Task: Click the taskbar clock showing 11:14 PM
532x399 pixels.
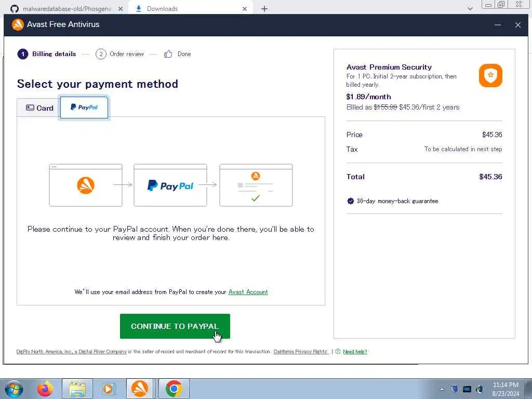Action: tap(505, 389)
